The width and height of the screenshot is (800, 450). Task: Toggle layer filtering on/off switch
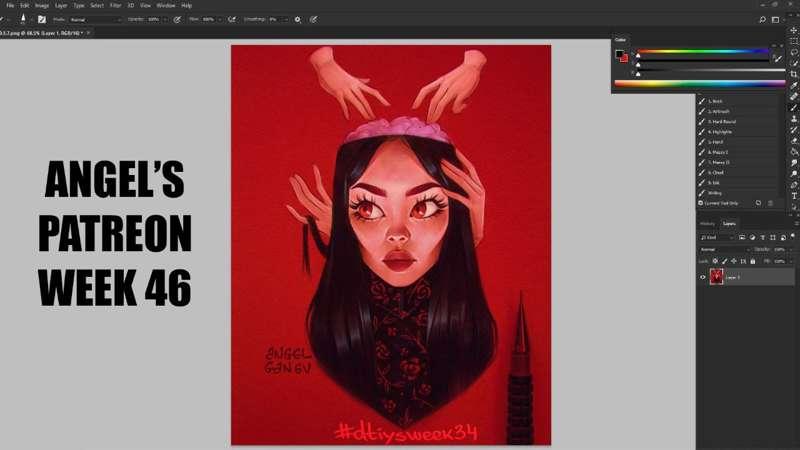pyautogui.click(x=792, y=235)
